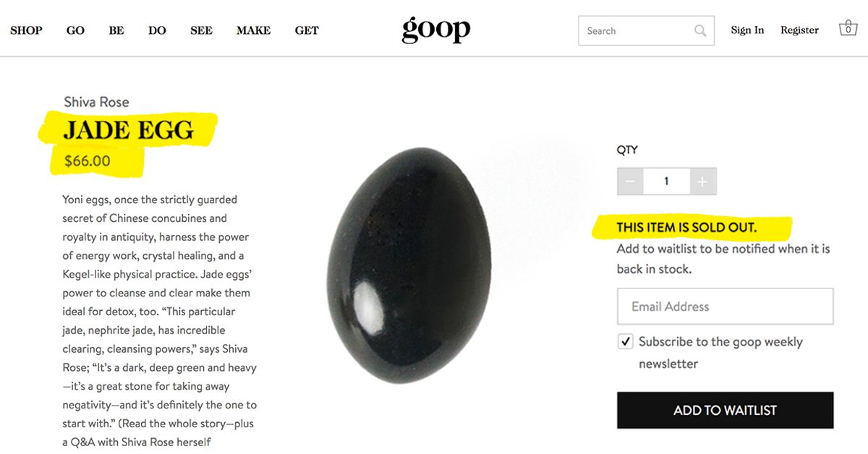
Task: Uncheck the goop weekly newsletter checkbox
Action: (x=626, y=341)
